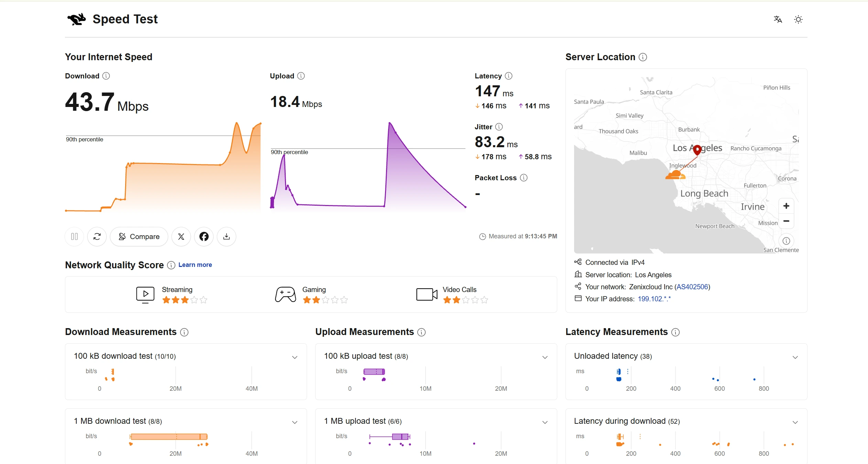Share results on Facebook

pos(204,237)
